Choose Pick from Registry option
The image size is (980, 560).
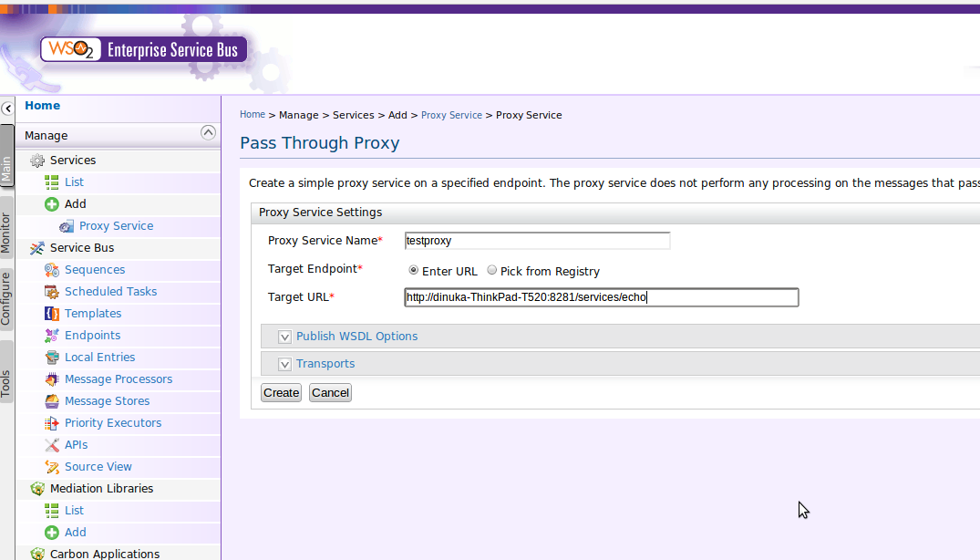click(490, 270)
